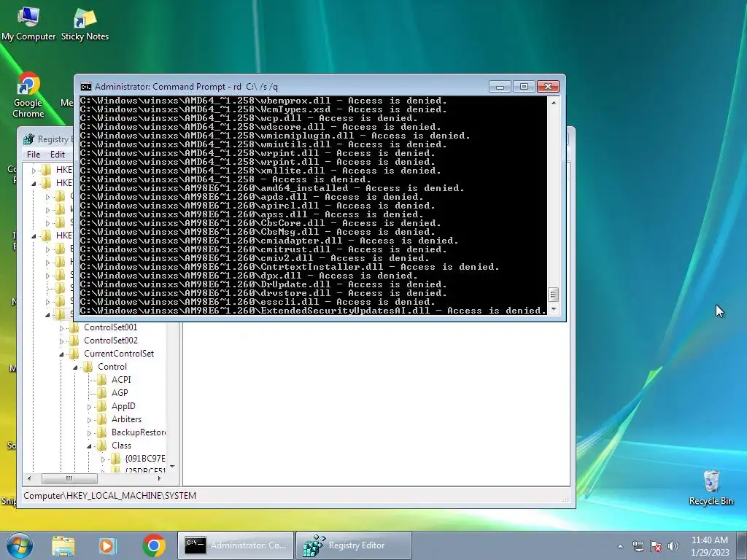747x560 pixels.
Task: Select the ACPI key
Action: 121,379
